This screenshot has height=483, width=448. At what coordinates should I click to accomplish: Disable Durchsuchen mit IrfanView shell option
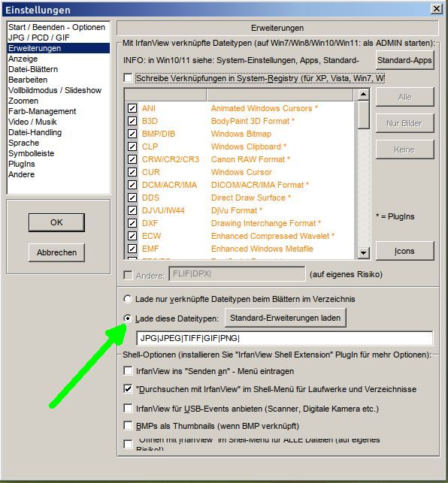(x=128, y=389)
